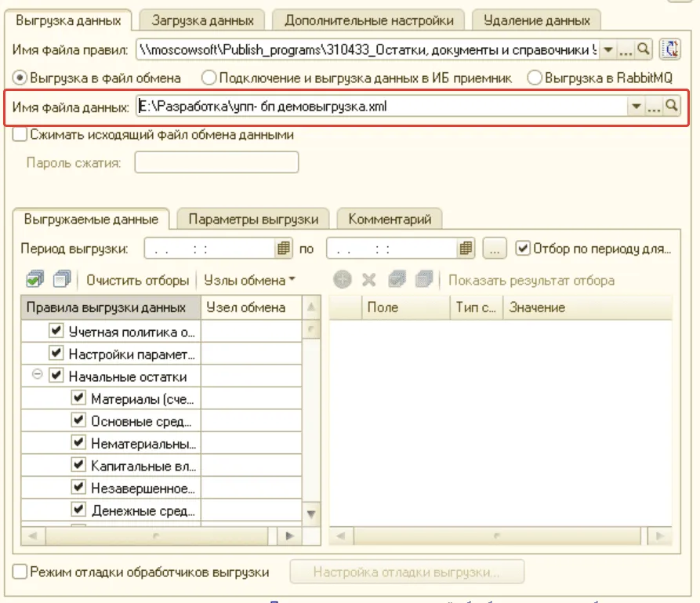
Task: Click the uncheck all rules icon
Action: tap(62, 280)
